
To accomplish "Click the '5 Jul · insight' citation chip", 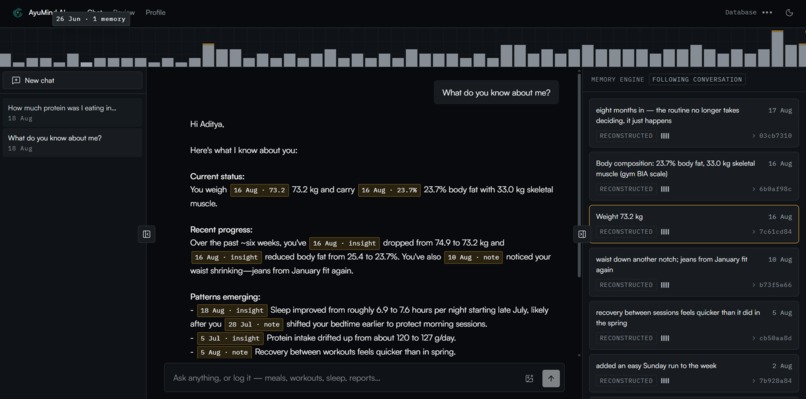I will pyautogui.click(x=230, y=338).
